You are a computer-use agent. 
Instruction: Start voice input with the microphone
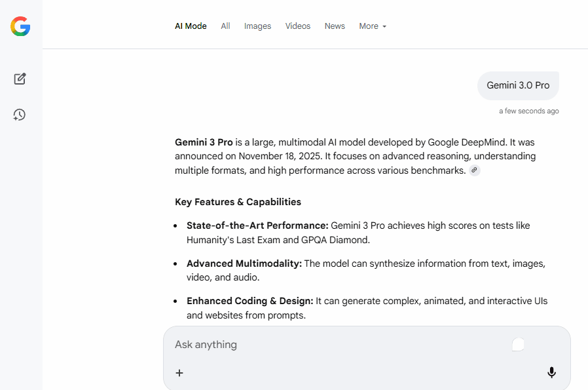pyautogui.click(x=551, y=372)
